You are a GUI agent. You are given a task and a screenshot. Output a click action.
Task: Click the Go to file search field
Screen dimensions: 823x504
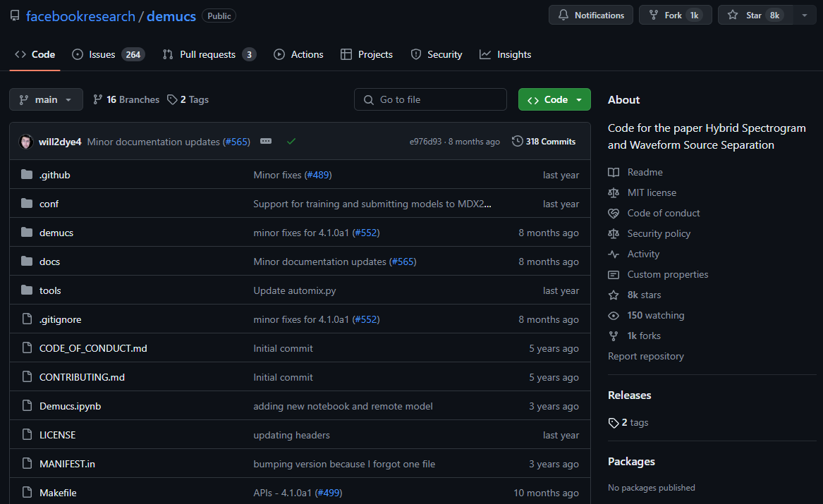coord(430,99)
